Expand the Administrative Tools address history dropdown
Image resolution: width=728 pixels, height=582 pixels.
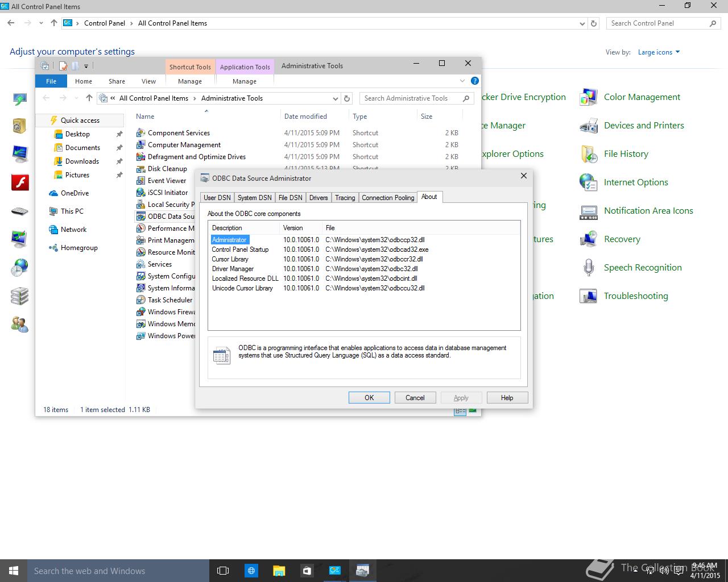coord(335,98)
